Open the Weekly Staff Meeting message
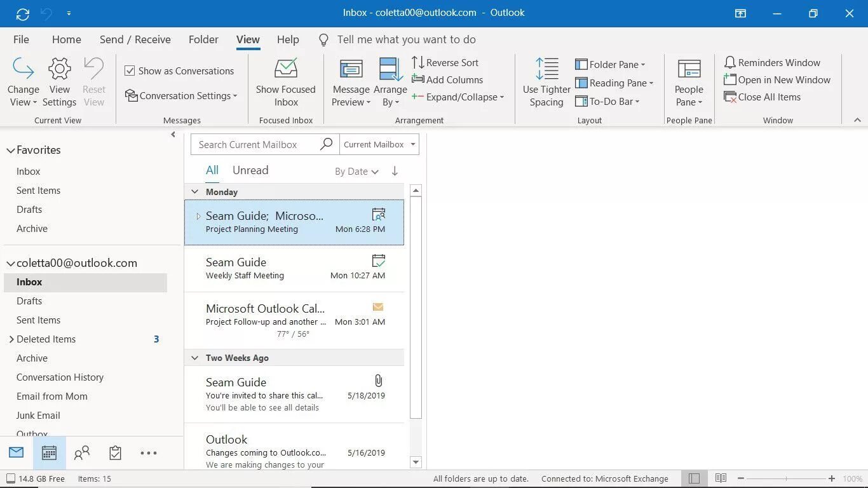This screenshot has width=868, height=488. tap(294, 269)
